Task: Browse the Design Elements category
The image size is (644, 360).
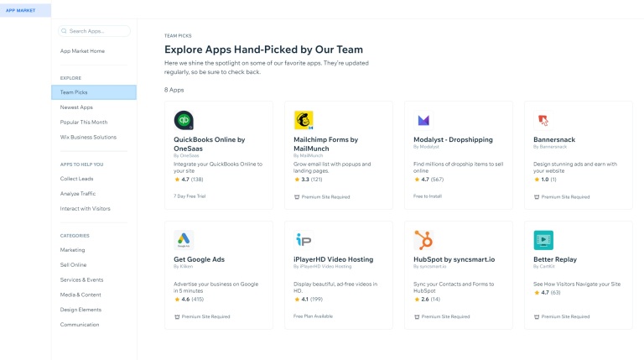Action: click(80, 310)
